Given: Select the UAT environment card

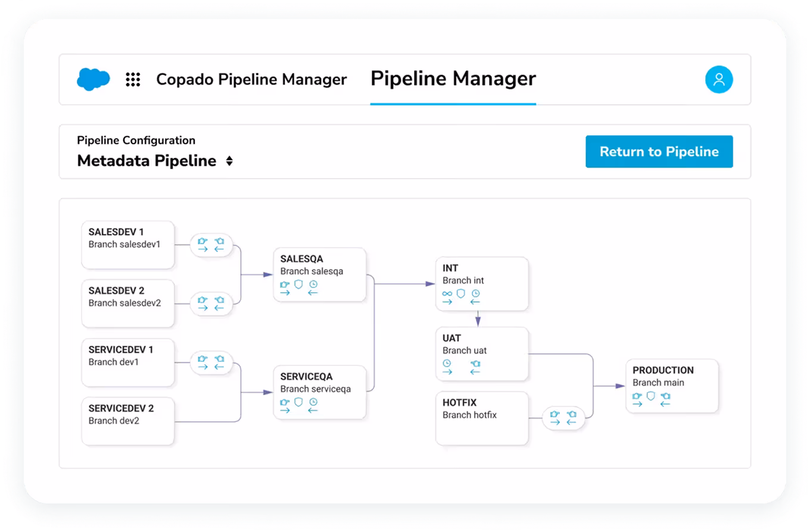Looking at the screenshot, I should coord(482,353).
